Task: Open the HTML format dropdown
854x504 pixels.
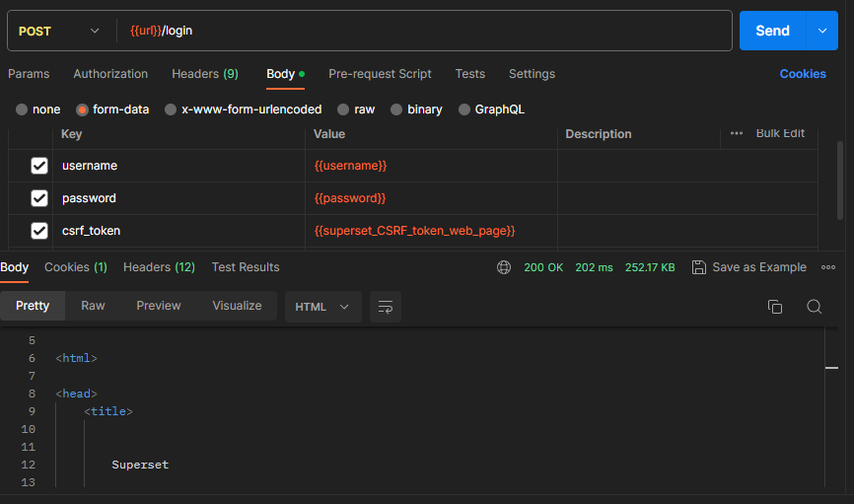Action: [322, 307]
